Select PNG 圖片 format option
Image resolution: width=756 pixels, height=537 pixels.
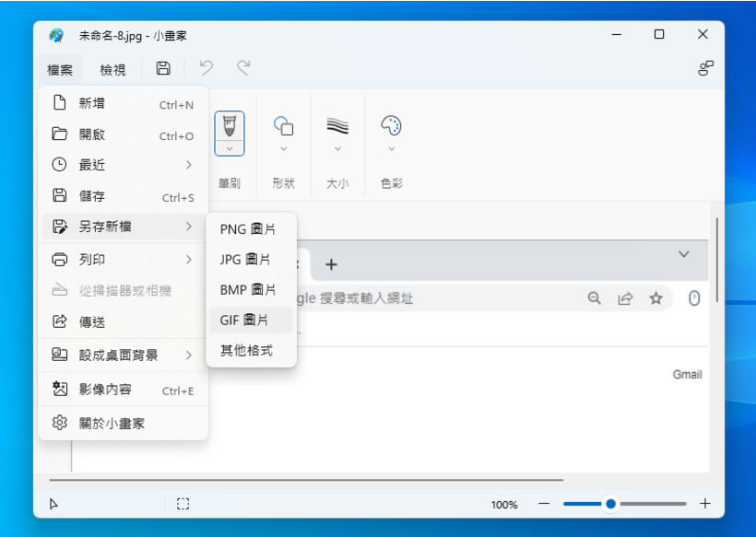tap(247, 229)
